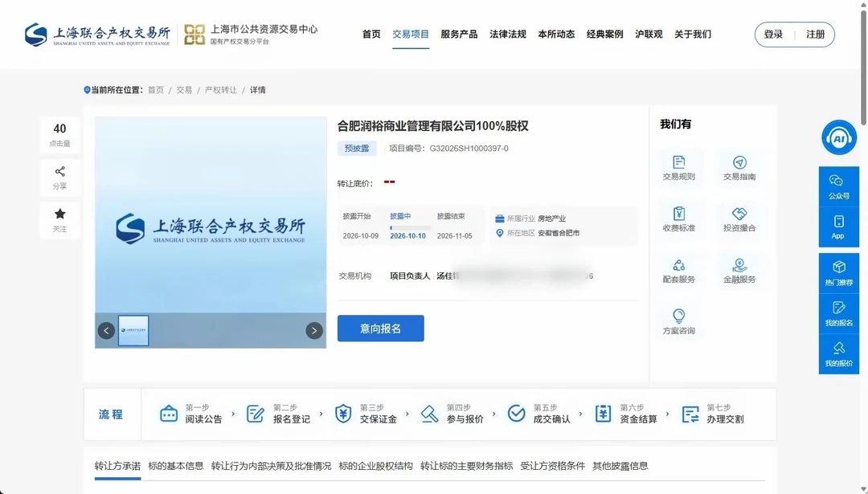Click 登录 to sign in
Viewport: 868px width, 494px height.
[773, 35]
